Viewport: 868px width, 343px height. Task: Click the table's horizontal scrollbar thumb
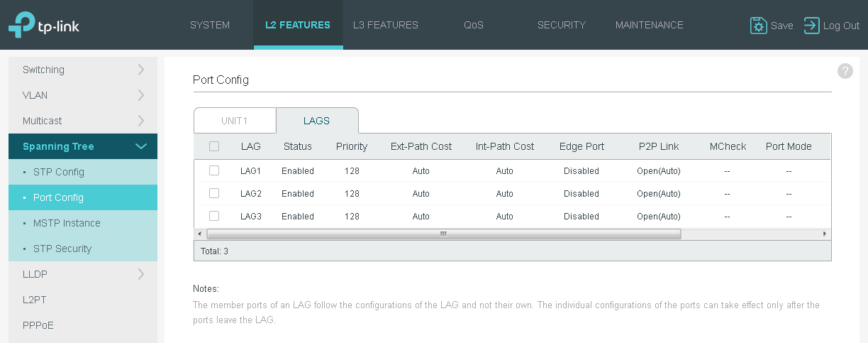[443, 234]
